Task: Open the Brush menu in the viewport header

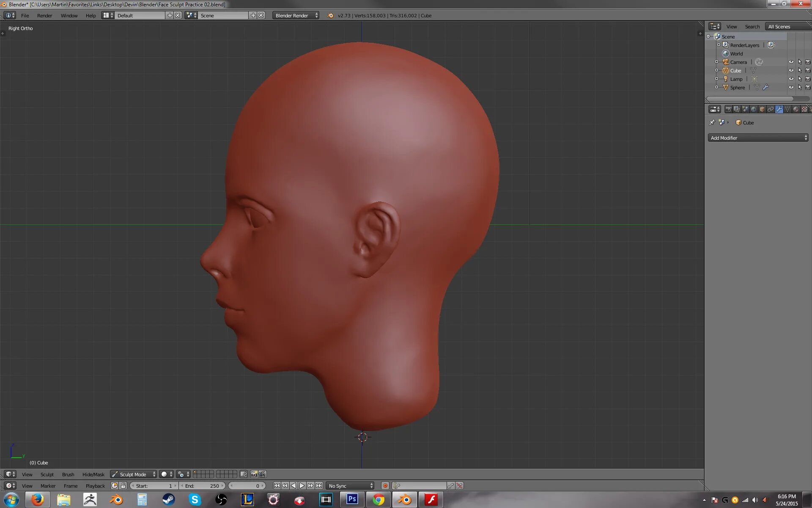Action: (x=68, y=475)
